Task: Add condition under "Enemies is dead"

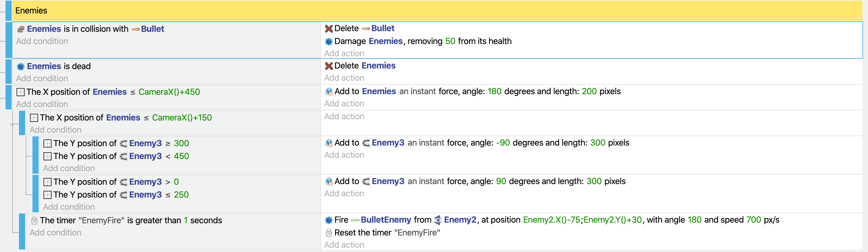Action: click(42, 78)
